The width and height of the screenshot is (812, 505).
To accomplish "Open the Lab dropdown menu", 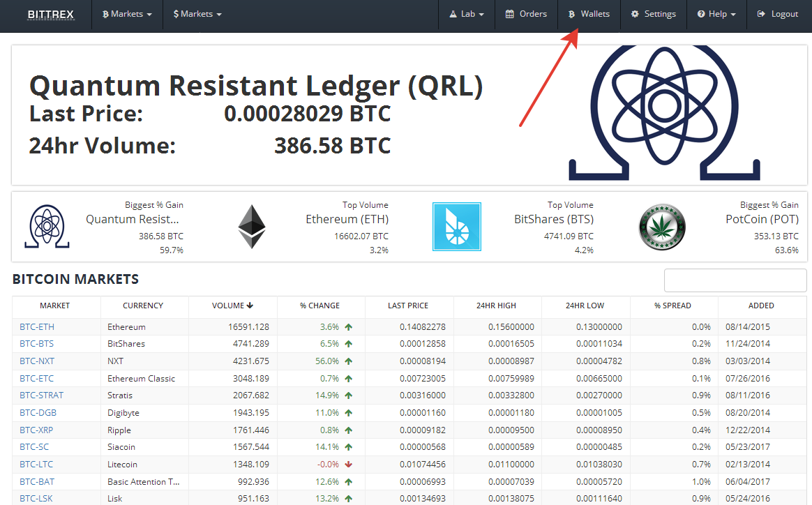I will (467, 14).
